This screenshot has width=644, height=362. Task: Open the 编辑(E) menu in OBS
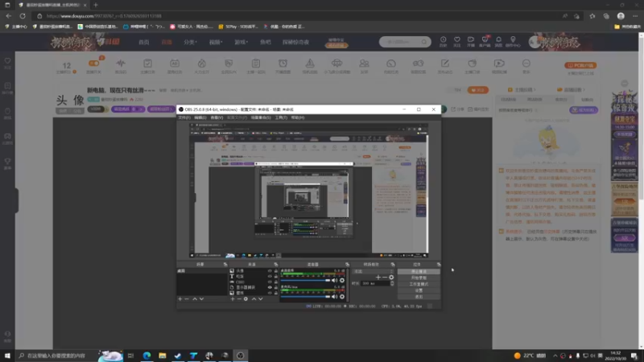click(200, 117)
